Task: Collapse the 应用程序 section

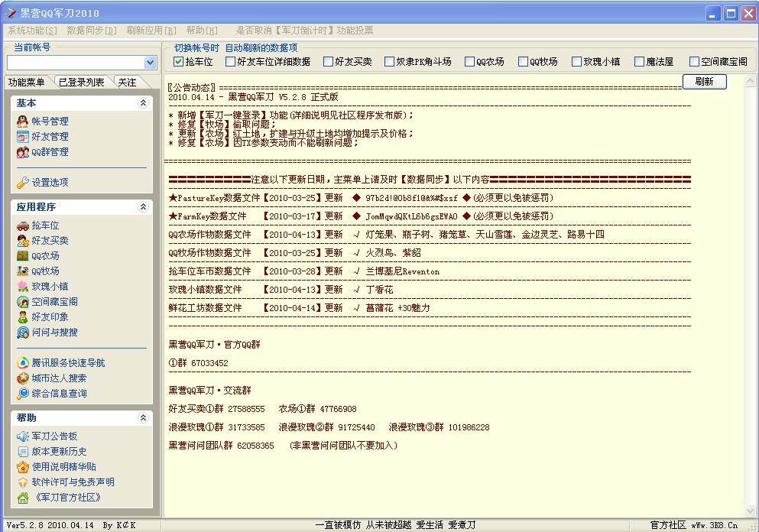Action: 143,206
